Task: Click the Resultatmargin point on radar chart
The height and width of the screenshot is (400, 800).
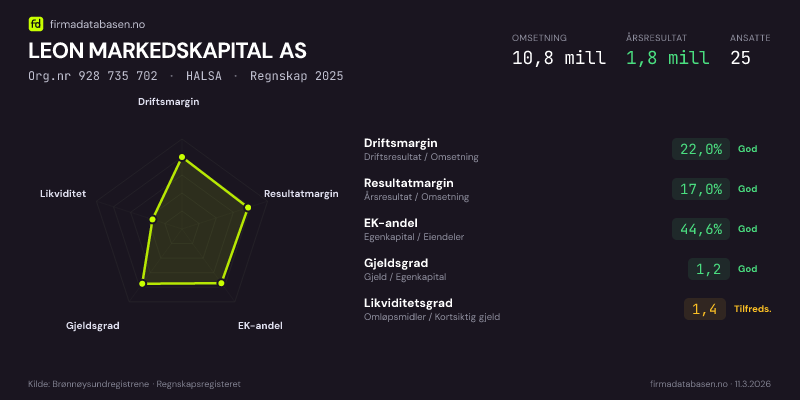Action: (247, 207)
